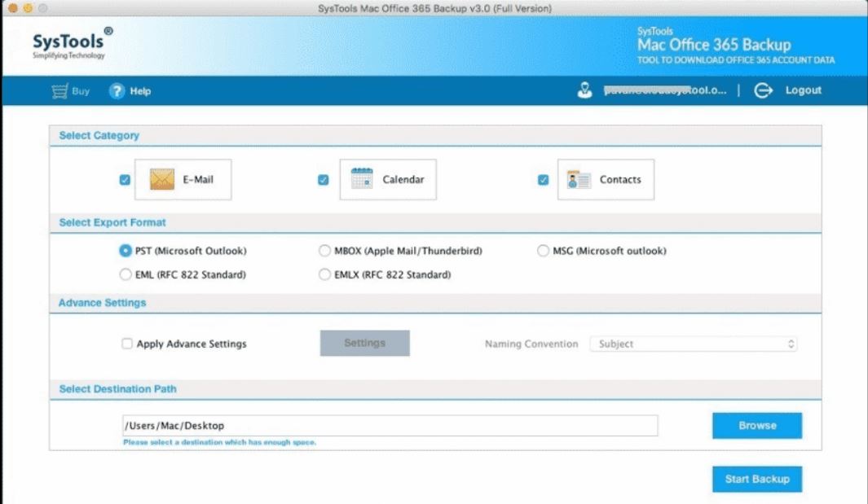Click the red close window button
Viewport: 868px width, 504px height.
coord(13,8)
